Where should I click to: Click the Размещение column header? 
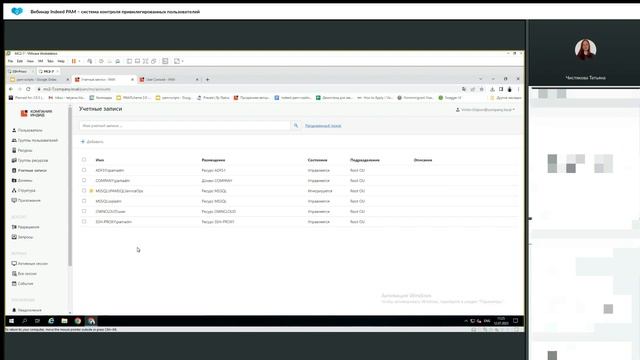213,160
